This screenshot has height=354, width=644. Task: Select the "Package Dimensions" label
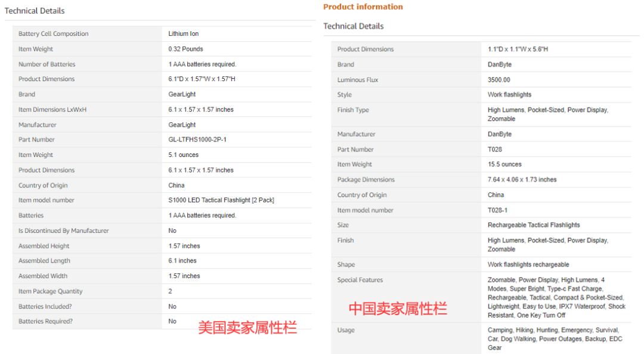[x=366, y=180]
